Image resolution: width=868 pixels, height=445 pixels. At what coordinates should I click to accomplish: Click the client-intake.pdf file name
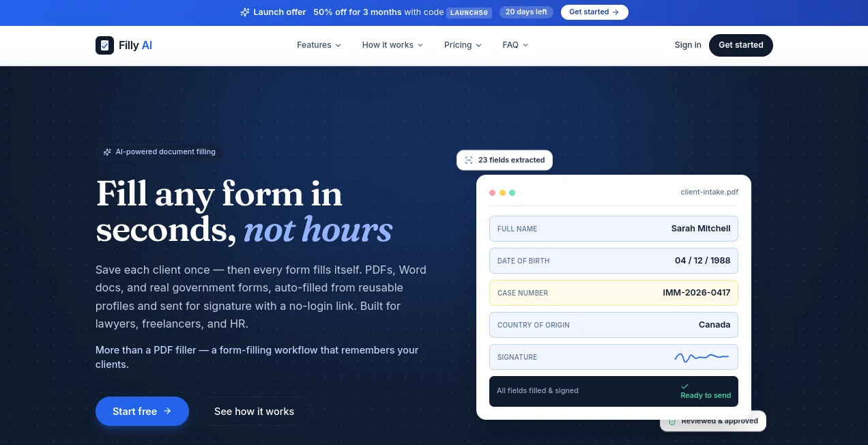tap(710, 192)
